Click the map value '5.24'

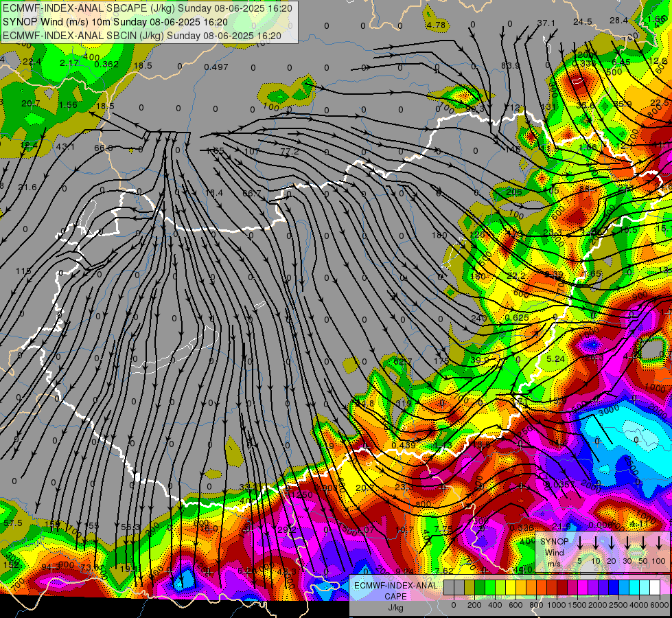pyautogui.click(x=556, y=358)
